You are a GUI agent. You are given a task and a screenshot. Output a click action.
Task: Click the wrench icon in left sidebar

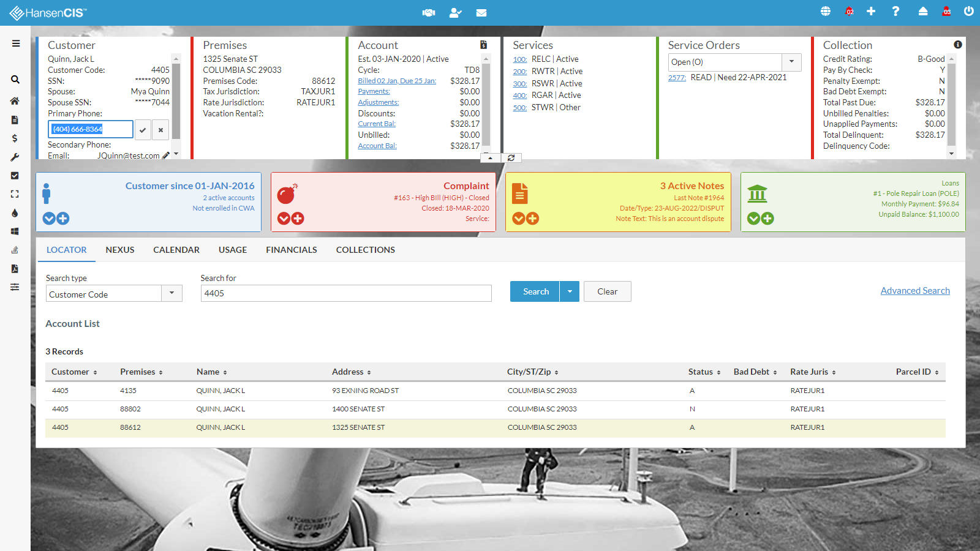click(15, 157)
